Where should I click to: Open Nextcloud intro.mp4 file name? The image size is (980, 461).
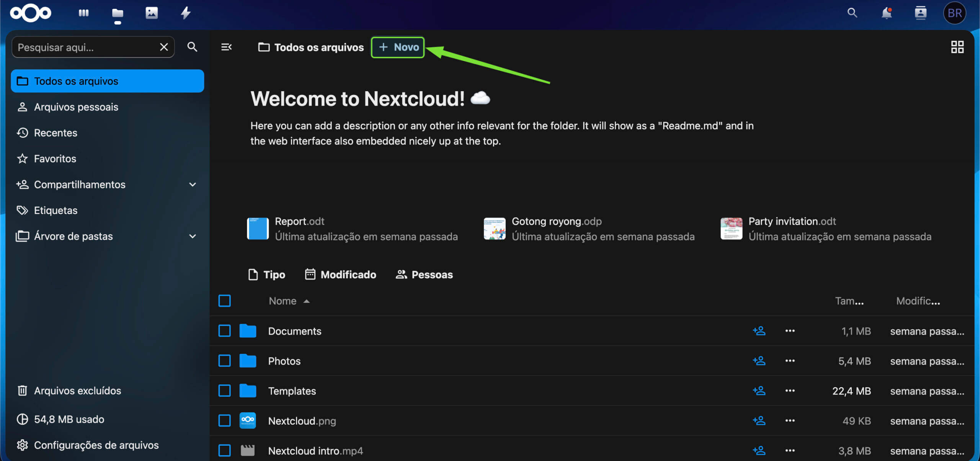tap(315, 450)
